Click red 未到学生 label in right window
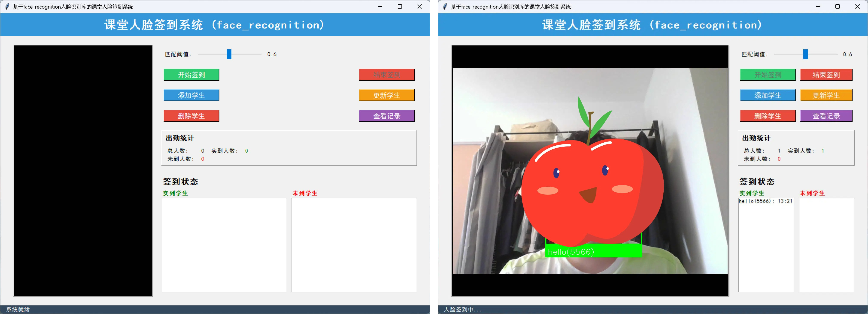Viewport: 868px width, 314px height. (812, 193)
